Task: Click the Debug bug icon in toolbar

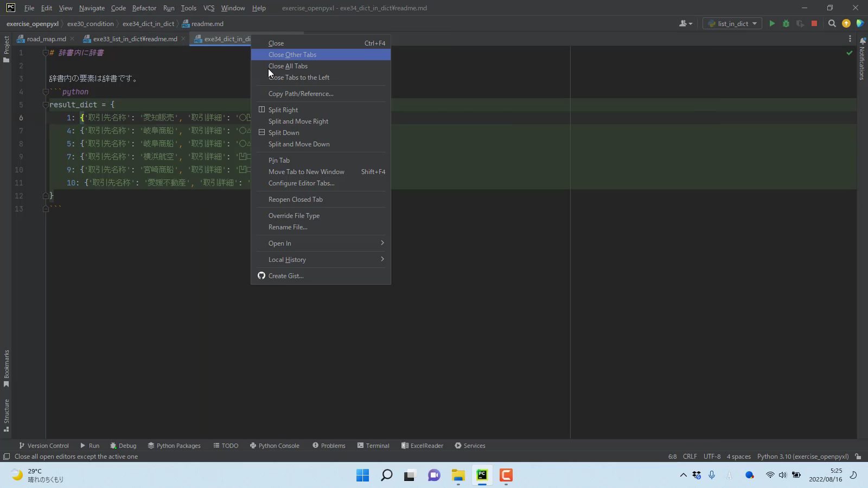Action: (x=786, y=23)
